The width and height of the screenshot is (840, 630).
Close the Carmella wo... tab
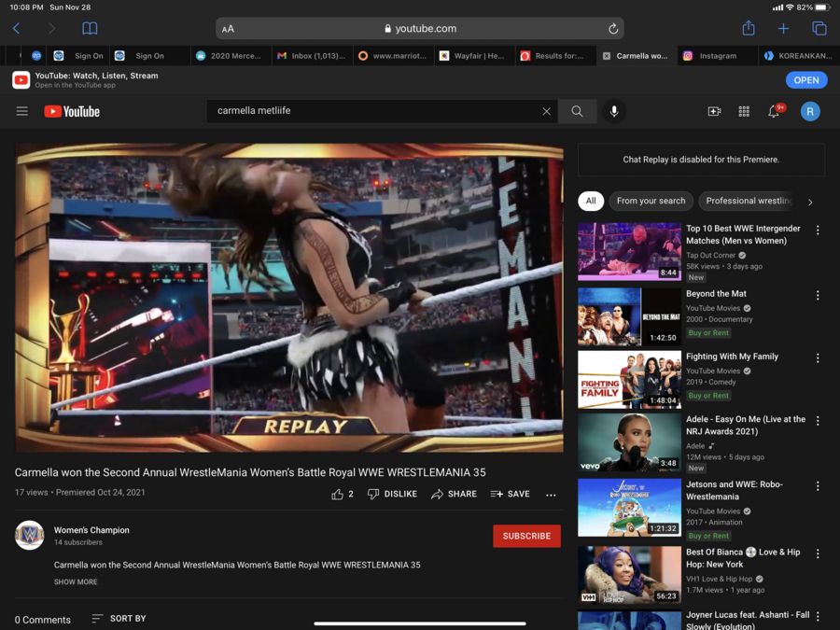(x=606, y=56)
